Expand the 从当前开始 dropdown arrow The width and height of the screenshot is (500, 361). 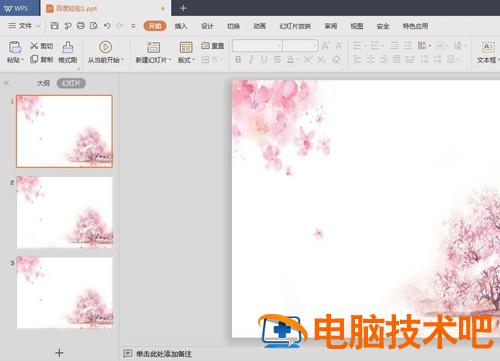coord(123,60)
